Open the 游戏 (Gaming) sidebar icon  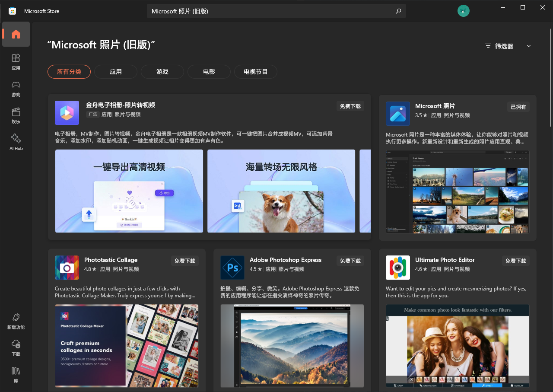pyautogui.click(x=16, y=89)
